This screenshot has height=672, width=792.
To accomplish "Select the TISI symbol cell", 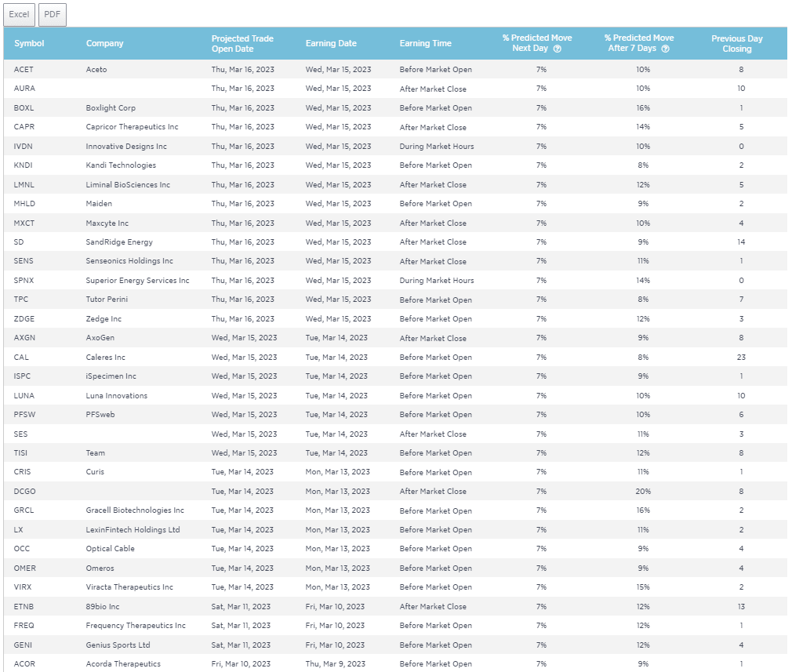I will pyautogui.click(x=20, y=453).
